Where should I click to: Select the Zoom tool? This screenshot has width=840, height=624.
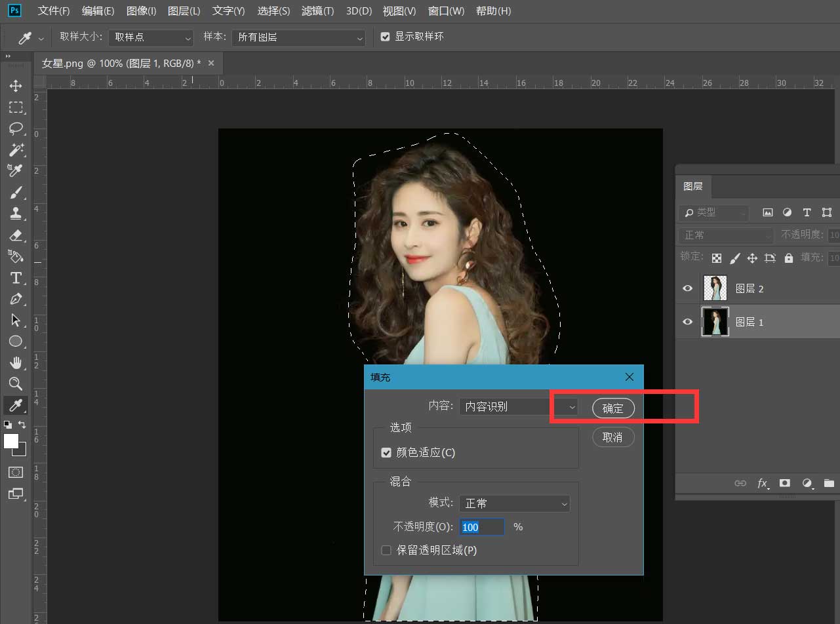16,383
